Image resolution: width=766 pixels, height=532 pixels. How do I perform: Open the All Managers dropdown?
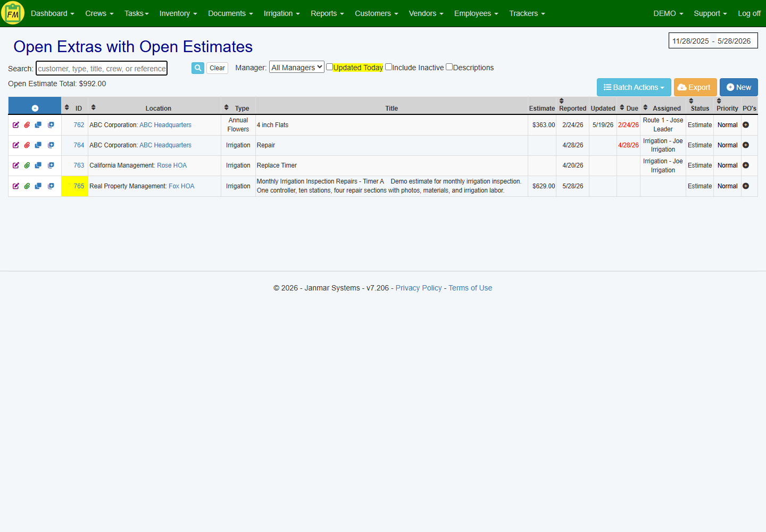[x=297, y=67]
